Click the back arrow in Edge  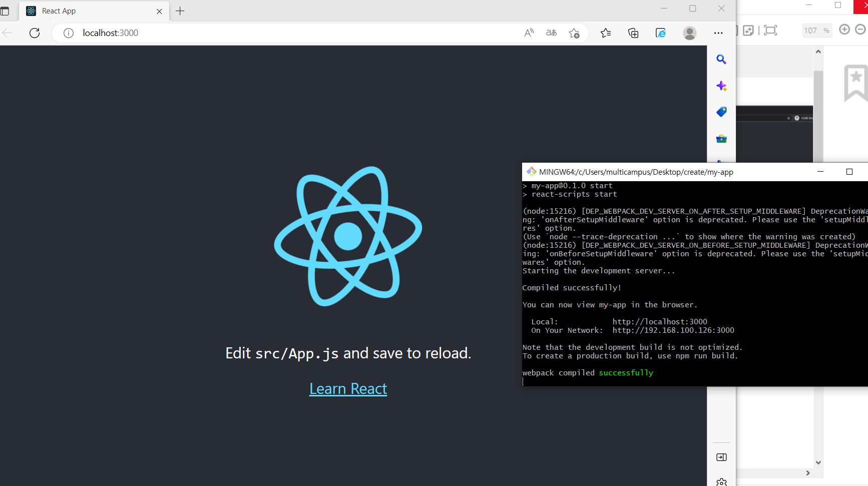pyautogui.click(x=7, y=33)
